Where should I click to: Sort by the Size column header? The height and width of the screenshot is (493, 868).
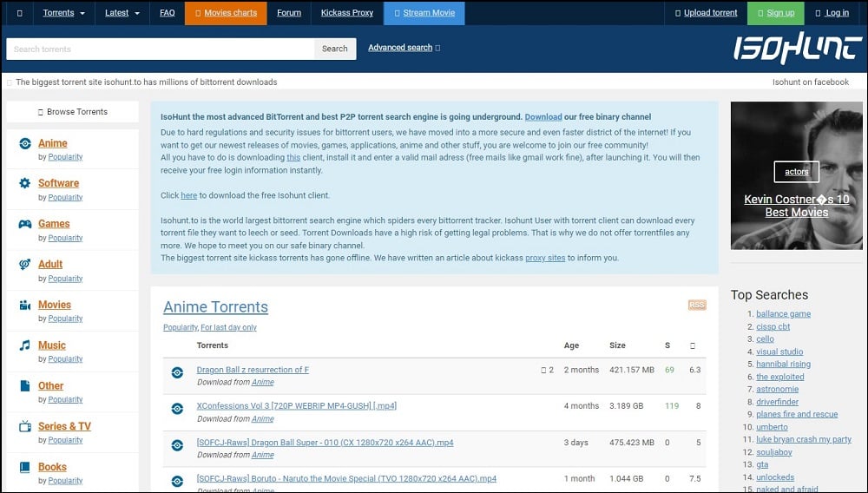(617, 345)
